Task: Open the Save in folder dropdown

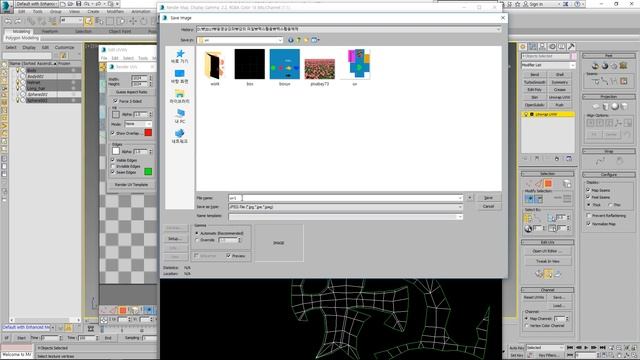Action: click(280, 40)
